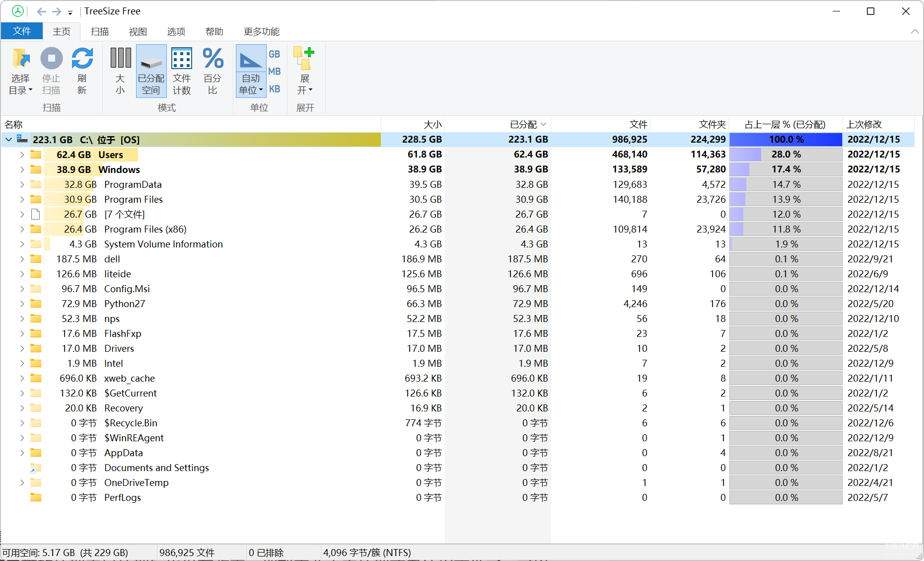Click the Drivers folder icon
924x561 pixels.
(36, 348)
